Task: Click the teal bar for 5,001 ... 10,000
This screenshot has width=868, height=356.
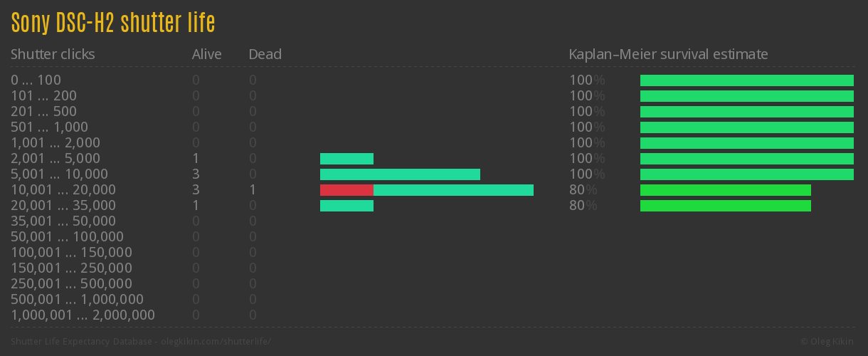Action: tap(400, 174)
